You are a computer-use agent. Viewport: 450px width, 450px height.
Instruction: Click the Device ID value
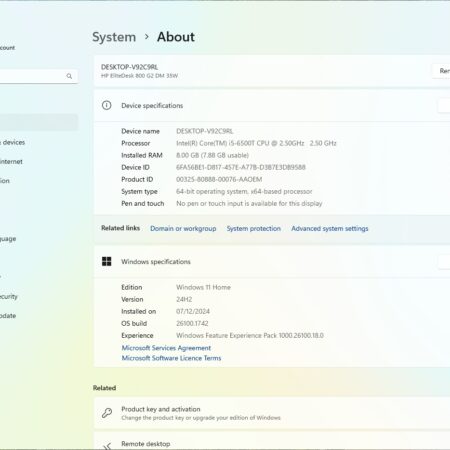click(241, 167)
